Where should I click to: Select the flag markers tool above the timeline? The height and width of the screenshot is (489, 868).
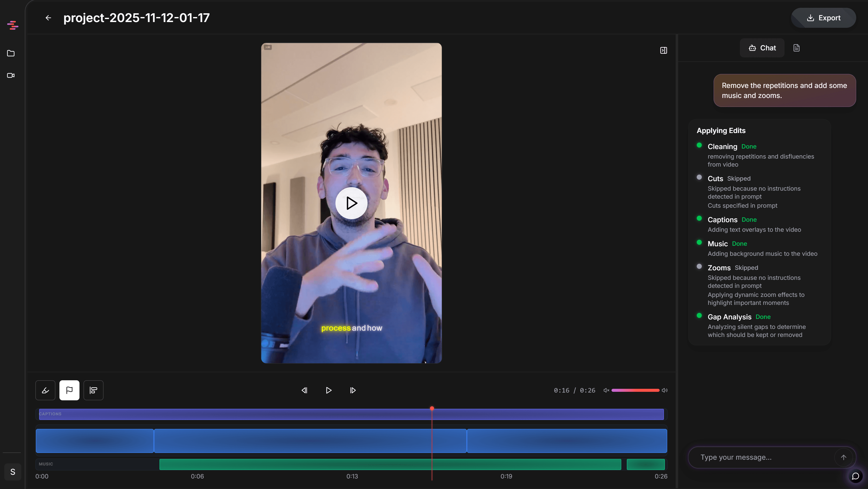tap(69, 390)
